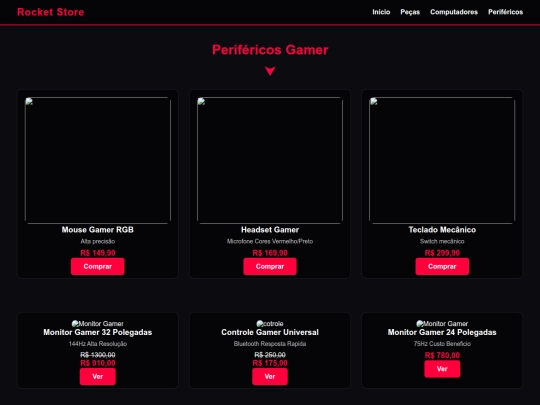Click Ver for Monitor Gamer 32 Polegadas

point(98,376)
